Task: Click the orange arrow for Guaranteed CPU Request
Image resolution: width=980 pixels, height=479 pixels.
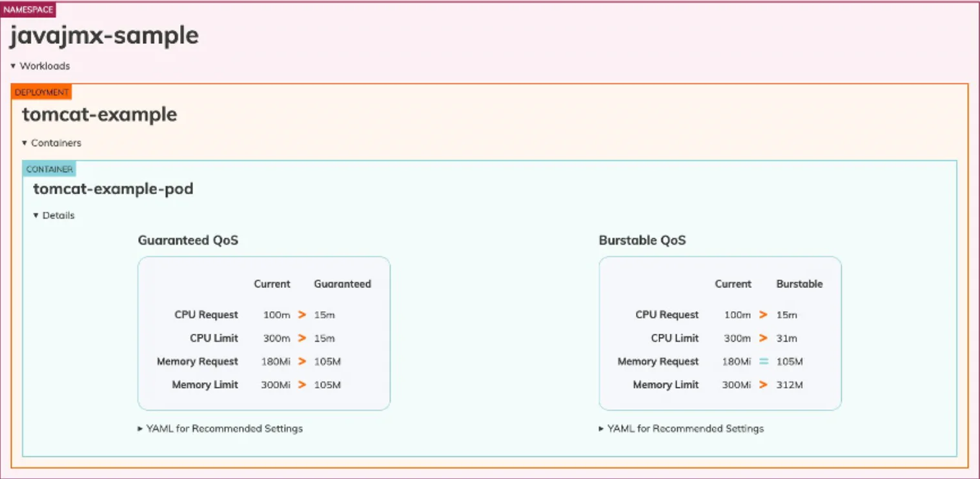Action: click(x=301, y=315)
